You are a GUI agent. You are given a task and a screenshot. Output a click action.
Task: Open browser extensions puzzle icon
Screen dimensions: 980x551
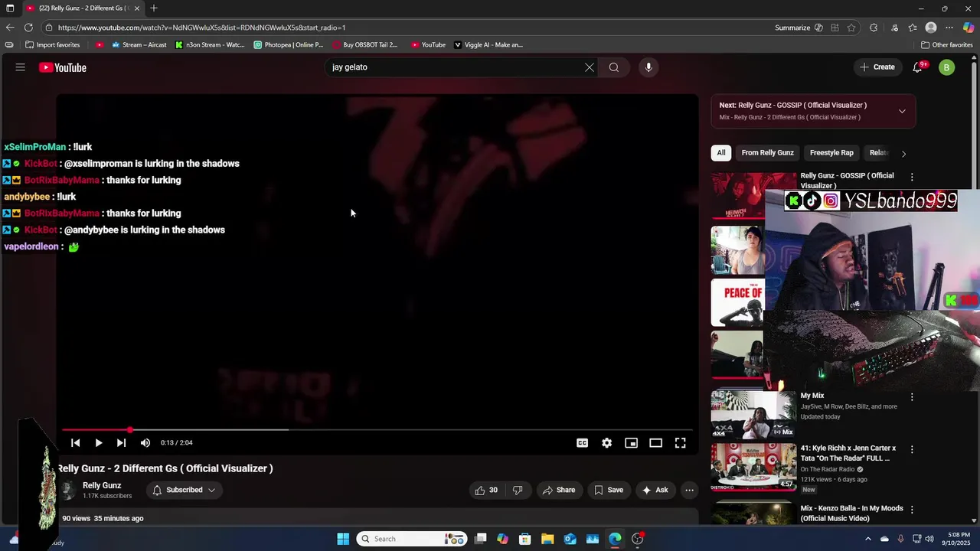click(x=874, y=28)
